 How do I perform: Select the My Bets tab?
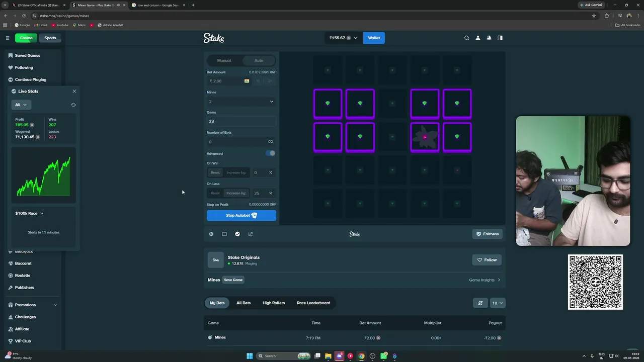(x=217, y=303)
